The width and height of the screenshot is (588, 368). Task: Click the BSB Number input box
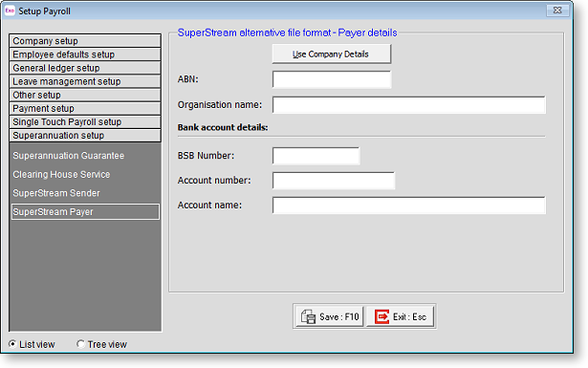coord(316,156)
